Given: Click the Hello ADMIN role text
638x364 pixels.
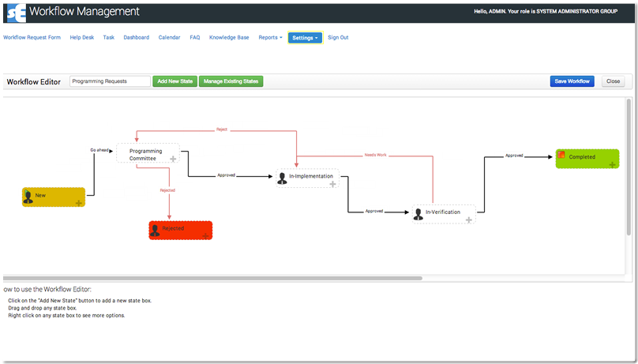Looking at the screenshot, I should (x=546, y=11).
